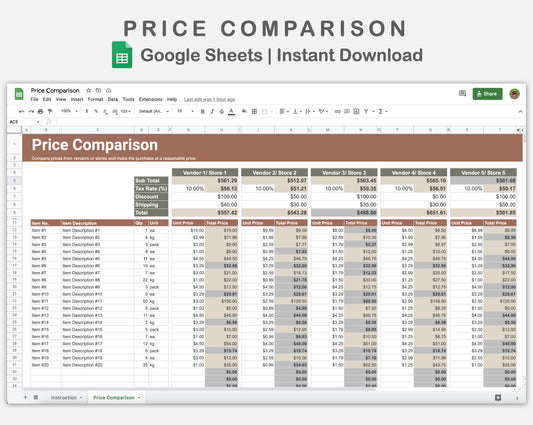The height and width of the screenshot is (425, 533).
Task: Open the 123 number format dropdown
Action: tap(126, 112)
